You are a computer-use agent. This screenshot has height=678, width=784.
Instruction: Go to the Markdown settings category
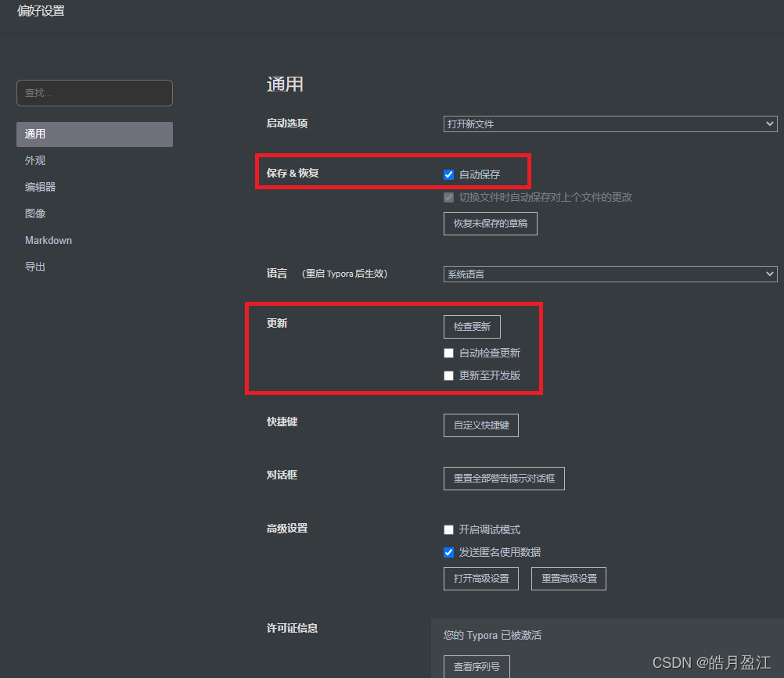(x=49, y=240)
